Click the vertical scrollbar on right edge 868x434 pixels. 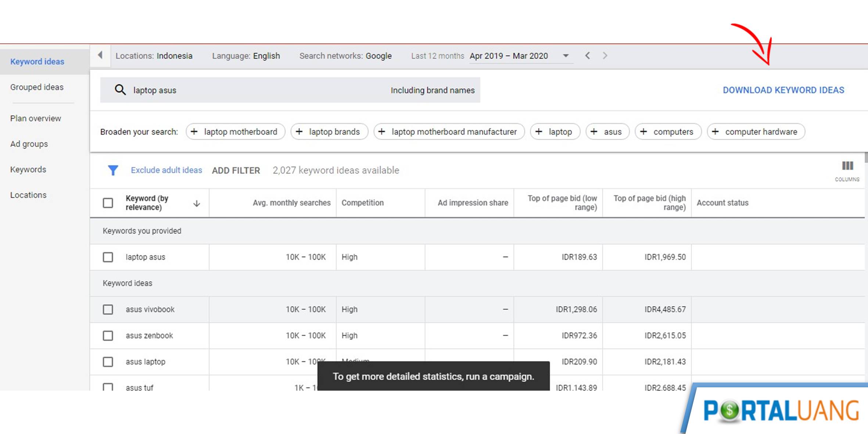coord(866,158)
